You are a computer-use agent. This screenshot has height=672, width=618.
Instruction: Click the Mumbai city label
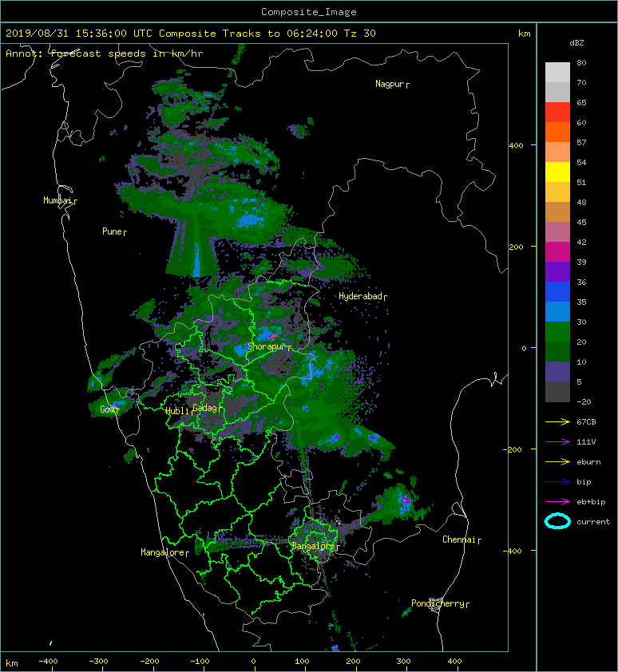57,200
